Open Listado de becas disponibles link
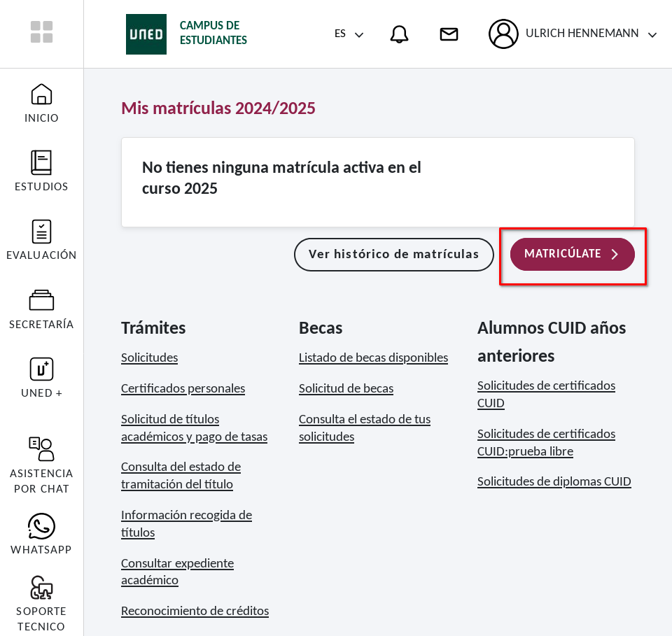The image size is (672, 636). coord(373,358)
